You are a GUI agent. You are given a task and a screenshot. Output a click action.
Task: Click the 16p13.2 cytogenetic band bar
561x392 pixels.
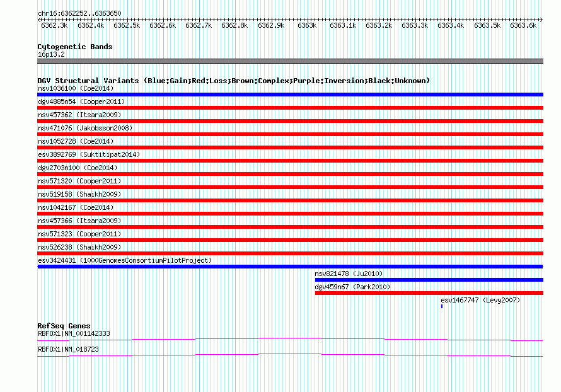(290, 61)
